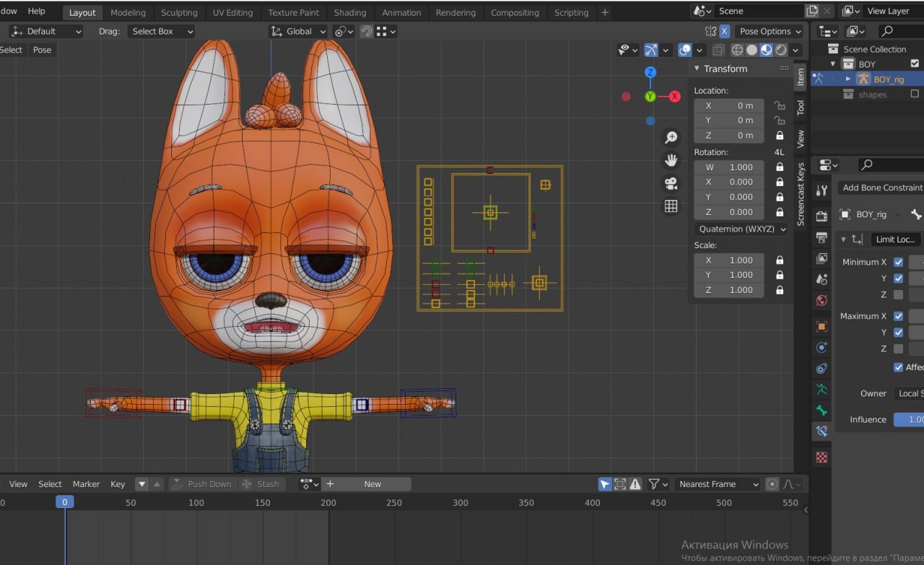The width and height of the screenshot is (924, 565).
Task: Open the Tool sidebar tab
Action: pos(800,108)
